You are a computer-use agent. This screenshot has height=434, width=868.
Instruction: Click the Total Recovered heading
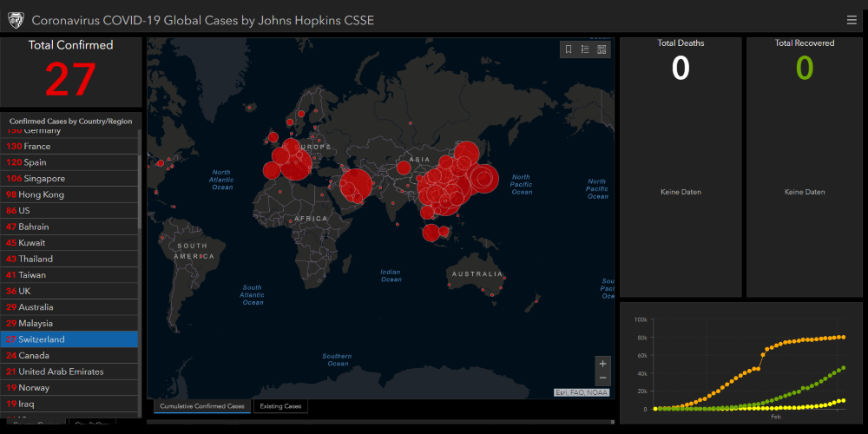point(805,43)
